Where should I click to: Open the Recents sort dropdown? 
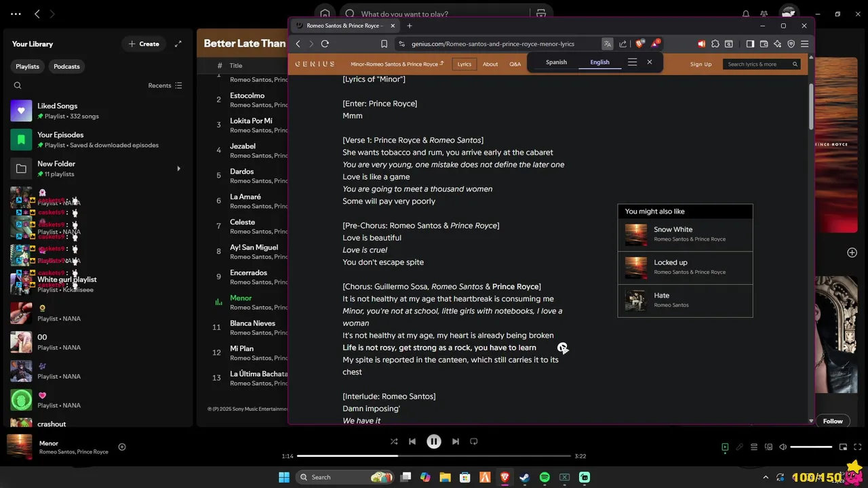click(x=165, y=85)
